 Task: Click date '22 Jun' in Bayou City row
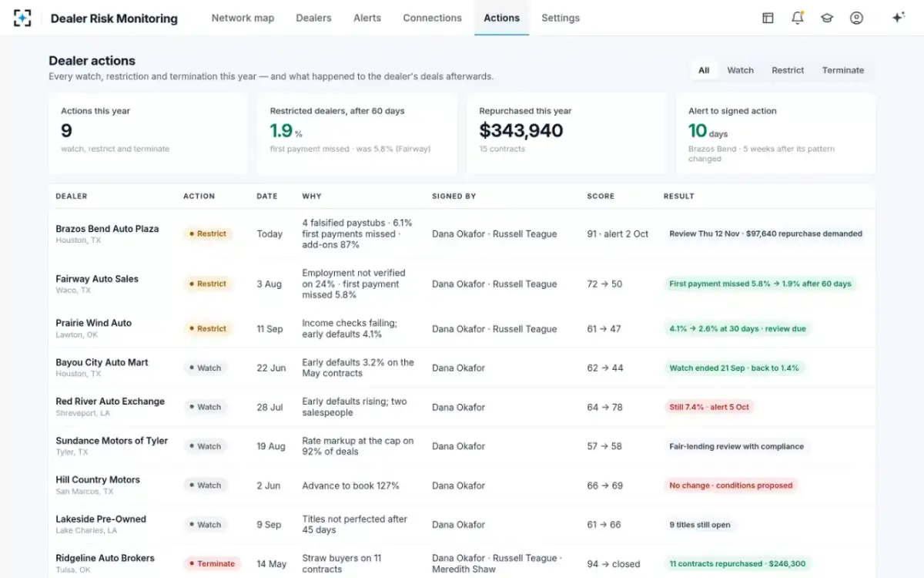tap(271, 368)
